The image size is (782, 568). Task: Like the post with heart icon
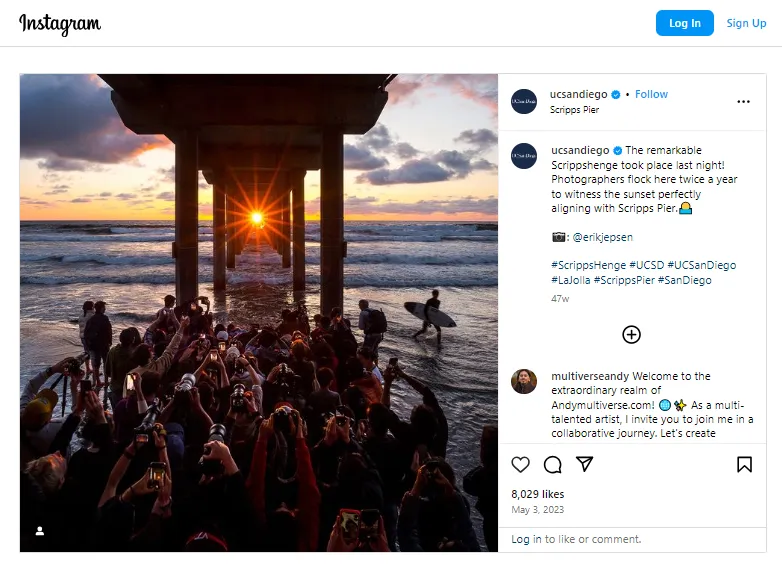(x=521, y=464)
